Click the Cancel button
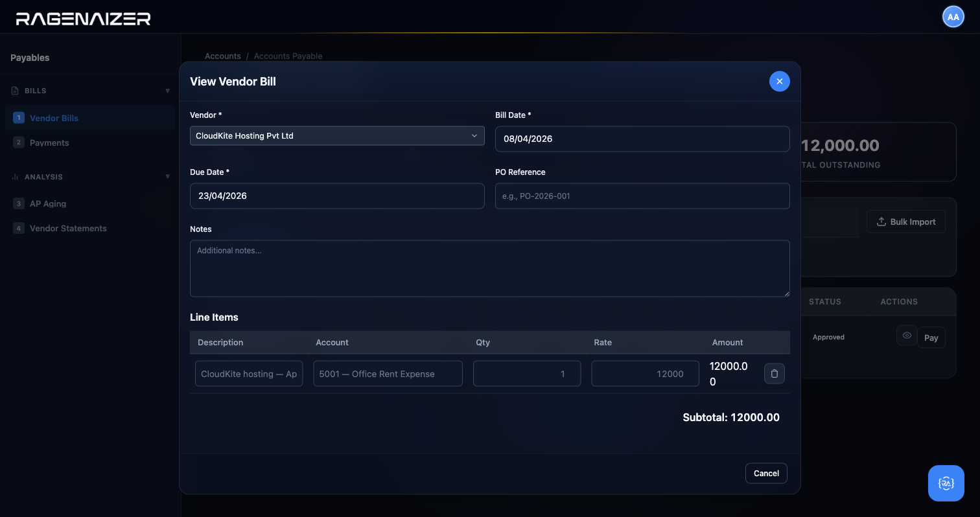980x517 pixels. (x=766, y=473)
